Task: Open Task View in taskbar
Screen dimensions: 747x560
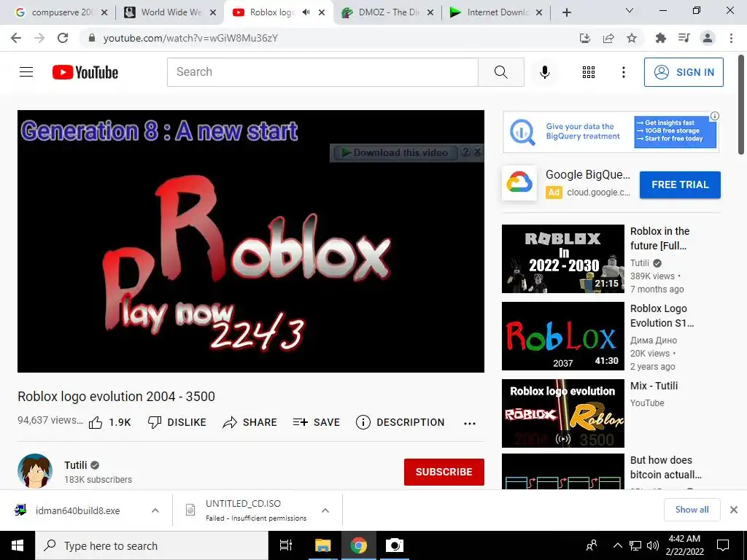Action: point(286,545)
